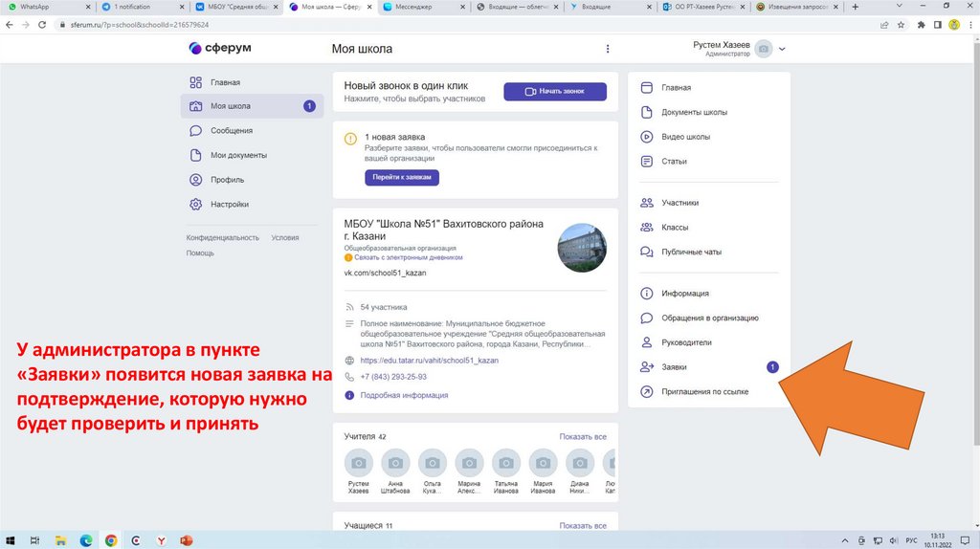Open Мои документы in the sidebar
980x549 pixels.
(x=238, y=155)
